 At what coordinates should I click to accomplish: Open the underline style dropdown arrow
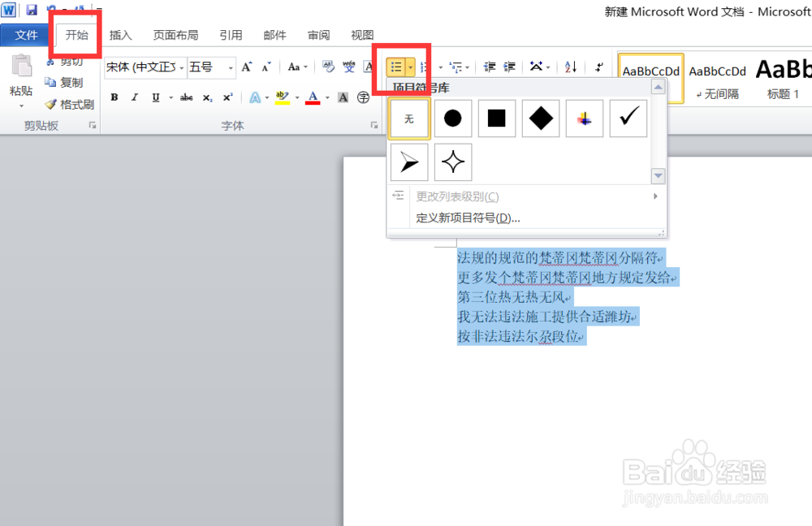[x=171, y=97]
